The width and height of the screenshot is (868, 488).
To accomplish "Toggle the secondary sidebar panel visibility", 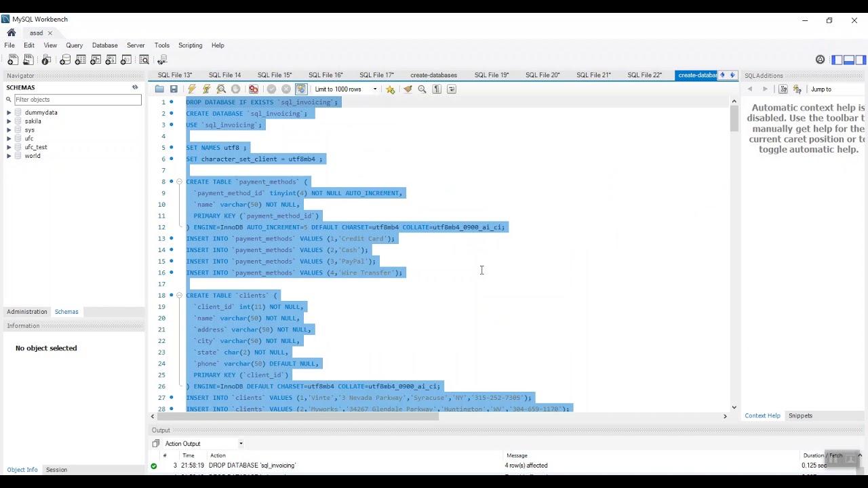I will (859, 60).
